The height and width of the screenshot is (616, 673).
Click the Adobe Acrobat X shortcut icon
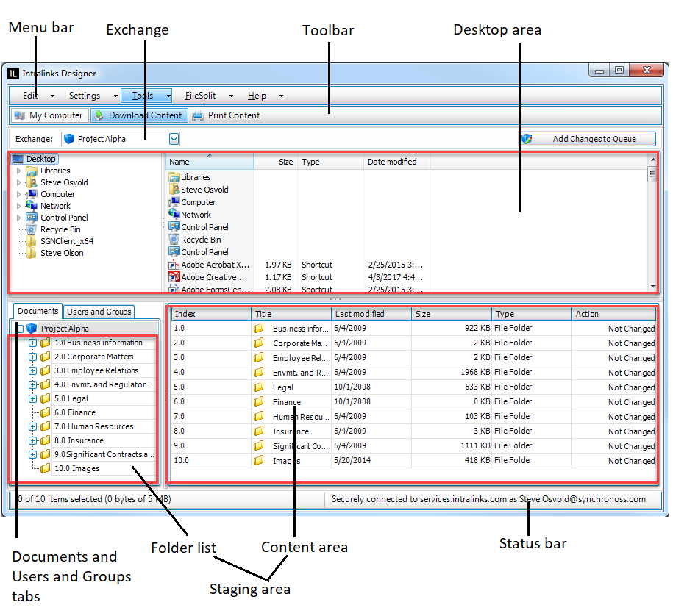coord(174,264)
